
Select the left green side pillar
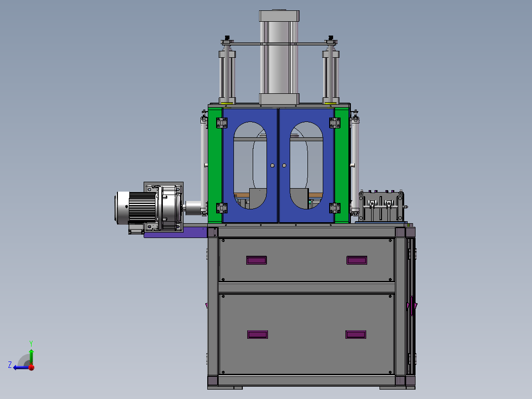[x=215, y=165]
